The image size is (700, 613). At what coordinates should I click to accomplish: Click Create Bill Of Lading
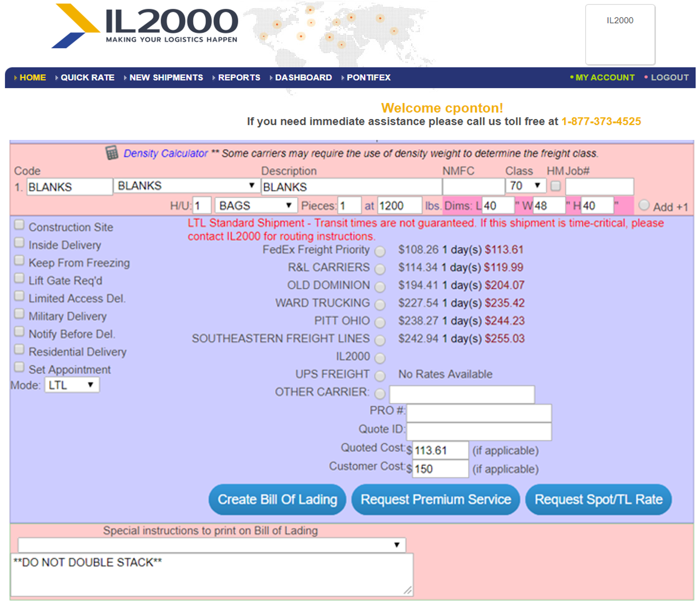277,499
